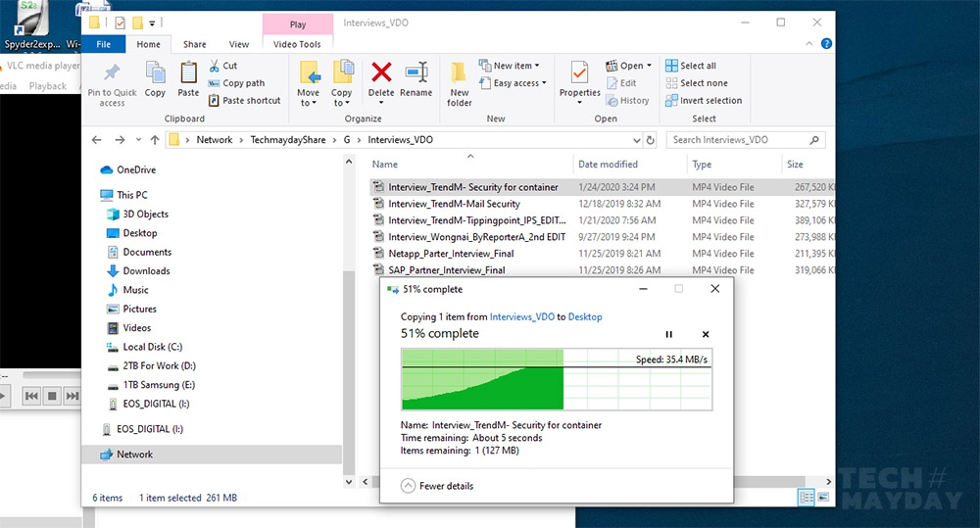Click Select none
The height and width of the screenshot is (528, 980).
pos(697,83)
